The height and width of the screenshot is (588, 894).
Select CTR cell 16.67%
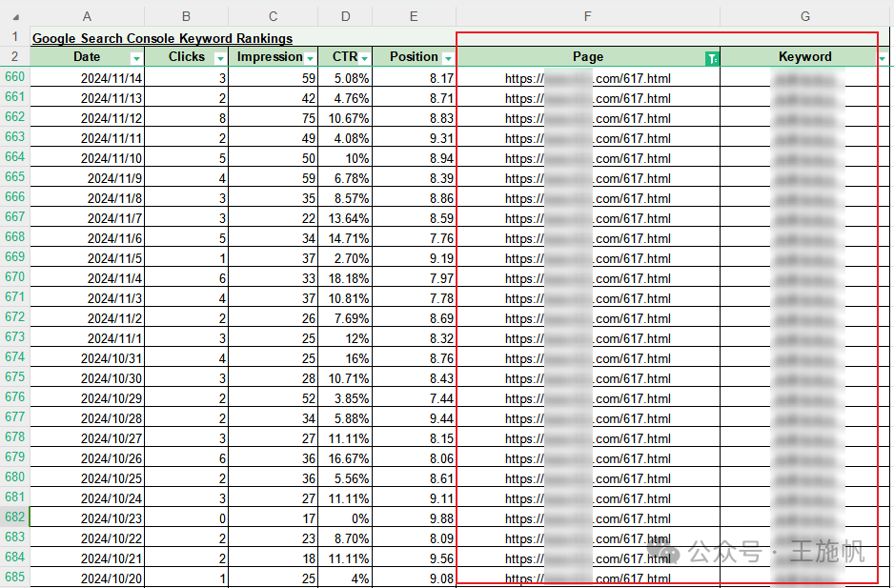(346, 458)
